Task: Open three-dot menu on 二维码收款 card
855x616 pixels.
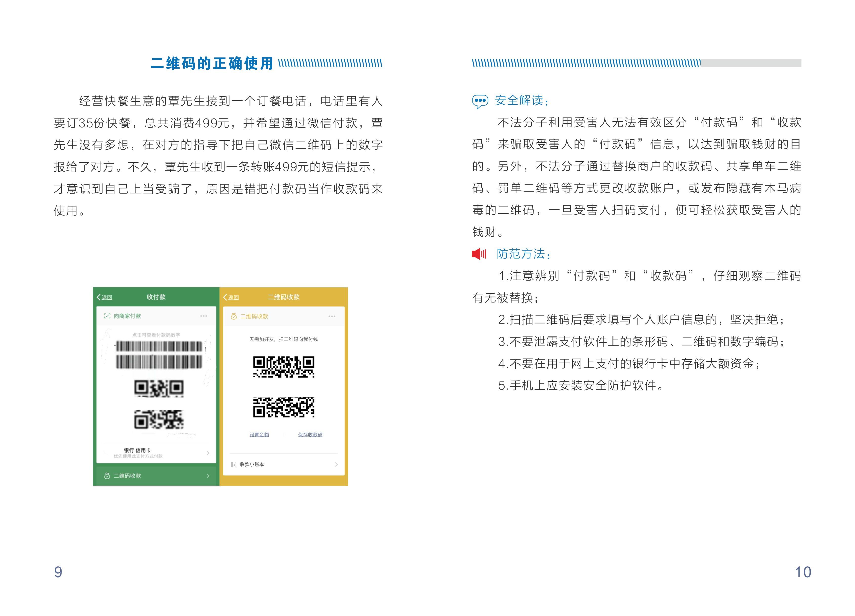Action: coord(332,316)
